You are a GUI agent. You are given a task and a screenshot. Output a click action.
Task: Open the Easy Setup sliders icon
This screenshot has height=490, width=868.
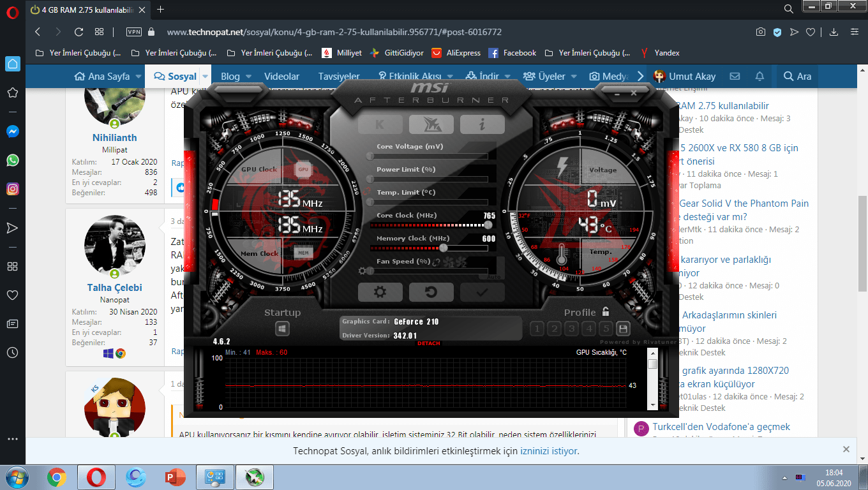tap(855, 32)
